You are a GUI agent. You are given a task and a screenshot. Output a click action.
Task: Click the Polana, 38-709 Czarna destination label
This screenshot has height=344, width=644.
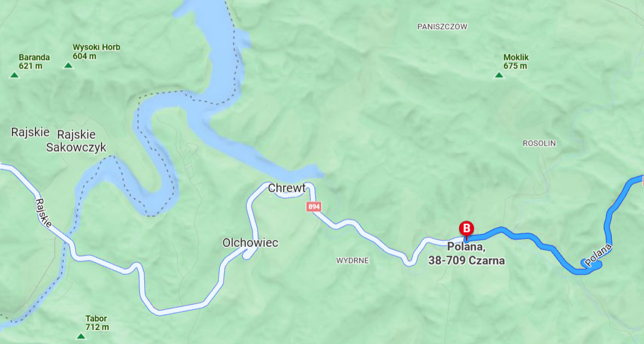click(x=466, y=254)
